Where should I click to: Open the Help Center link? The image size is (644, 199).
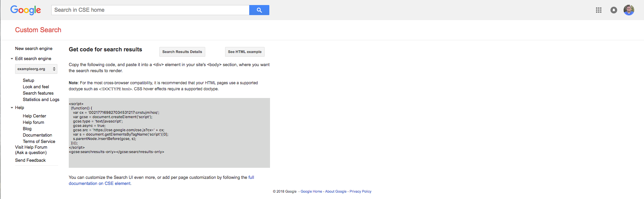(x=35, y=116)
